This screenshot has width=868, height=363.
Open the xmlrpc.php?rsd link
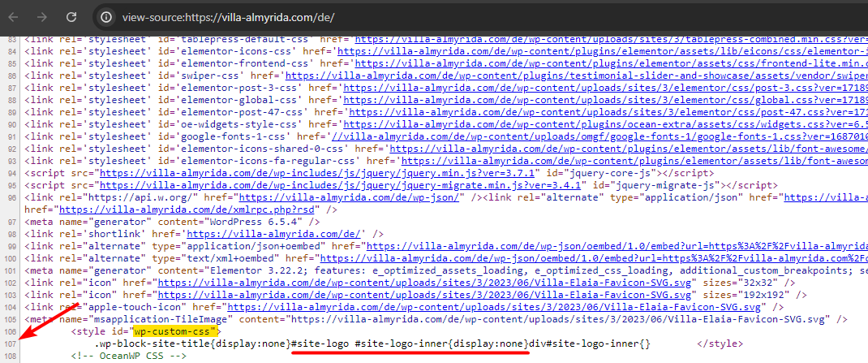click(187, 210)
